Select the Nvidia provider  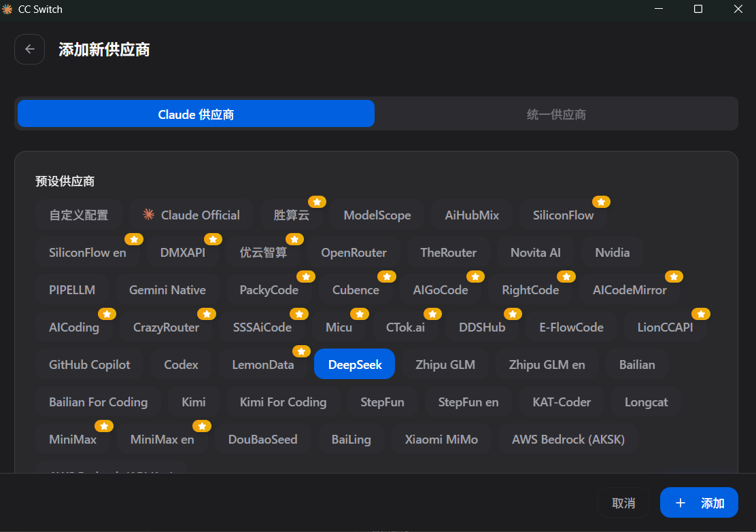pyautogui.click(x=612, y=253)
